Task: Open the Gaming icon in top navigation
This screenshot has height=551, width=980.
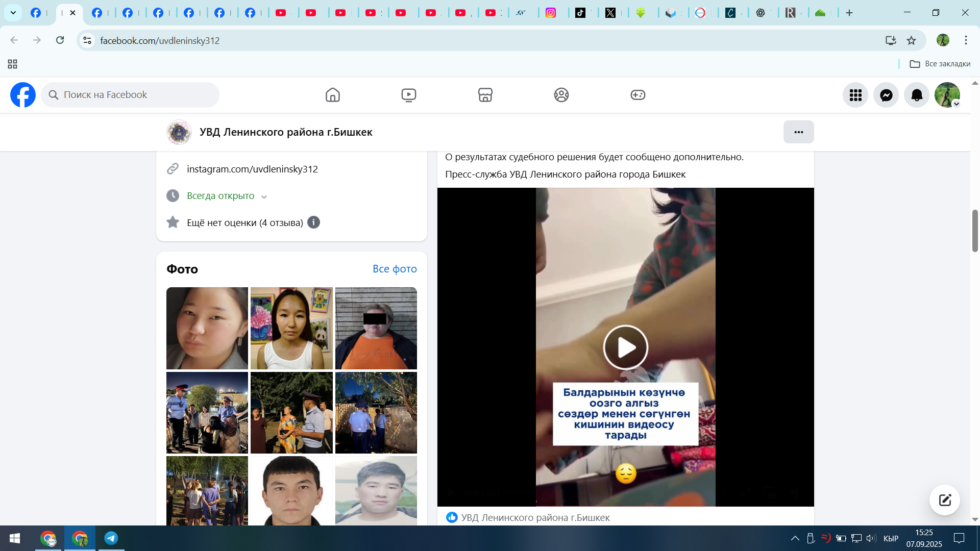Action: pyautogui.click(x=638, y=95)
